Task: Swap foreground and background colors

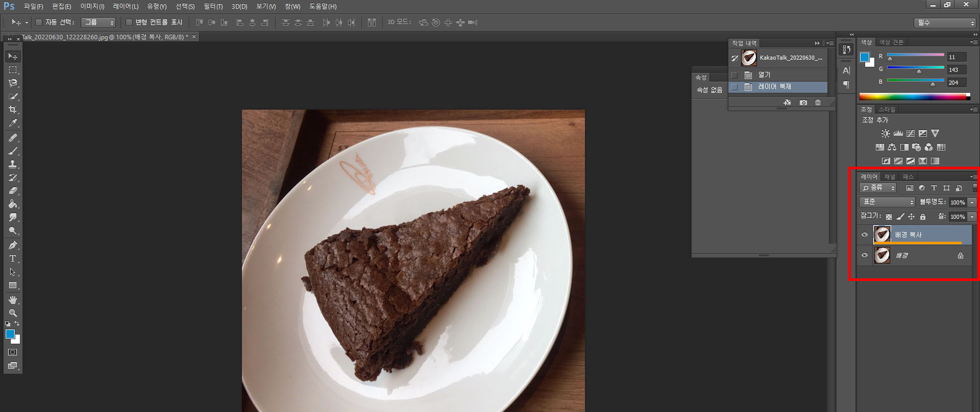Action: (17, 323)
